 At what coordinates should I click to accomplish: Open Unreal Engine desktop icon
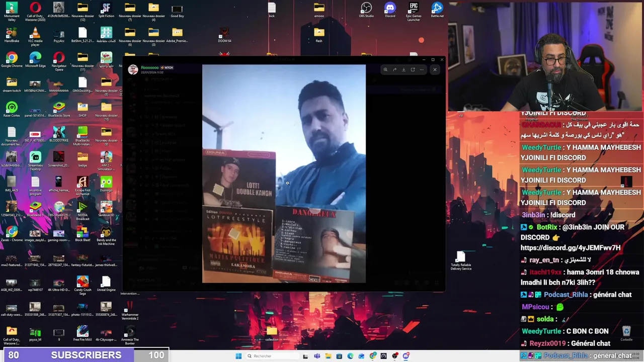[x=106, y=284]
